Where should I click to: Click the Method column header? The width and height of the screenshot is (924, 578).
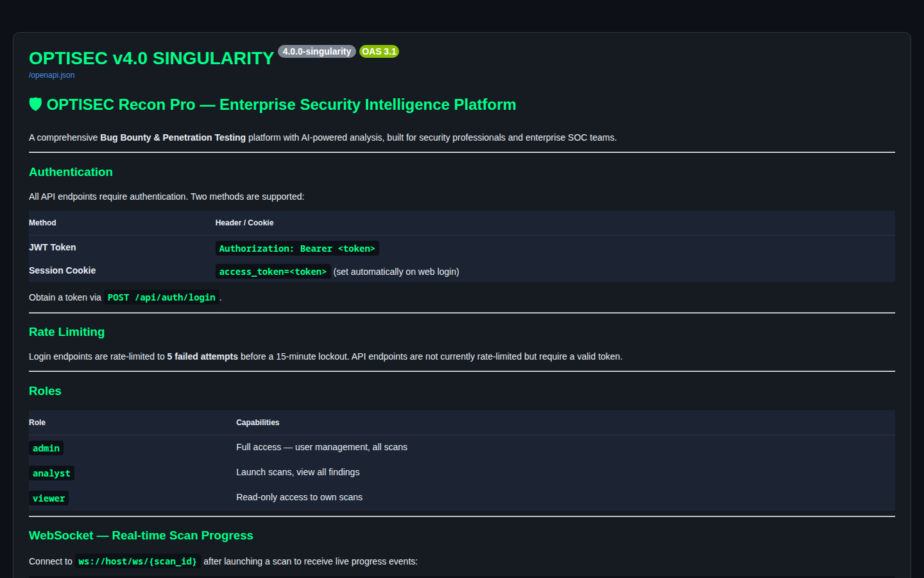point(42,223)
